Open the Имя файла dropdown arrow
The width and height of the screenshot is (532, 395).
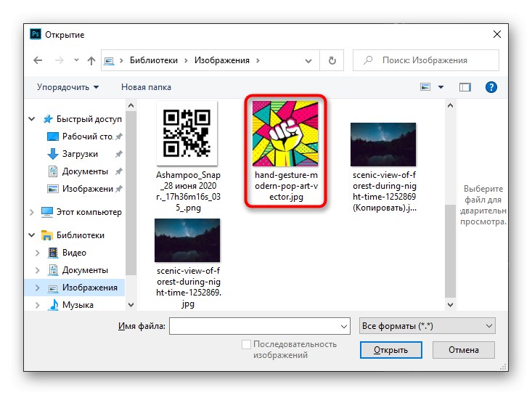coord(344,327)
